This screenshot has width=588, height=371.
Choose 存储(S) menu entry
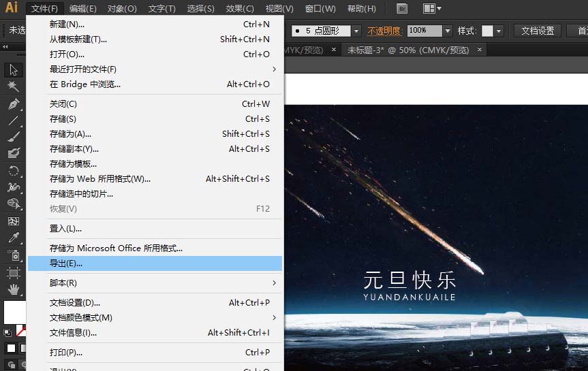pyautogui.click(x=155, y=119)
